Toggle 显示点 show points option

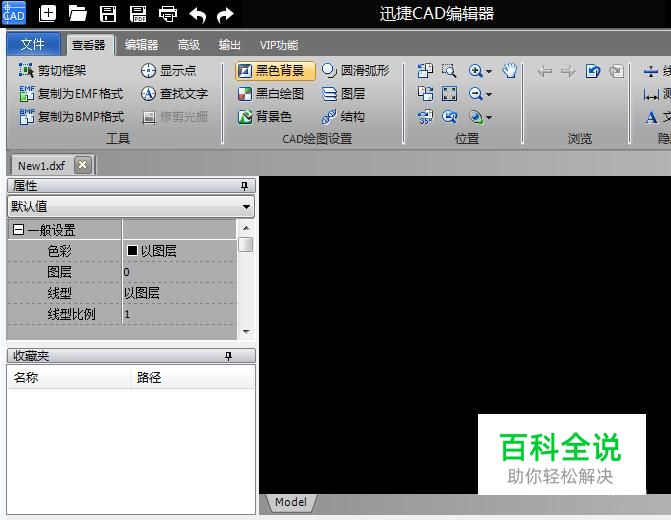click(169, 71)
